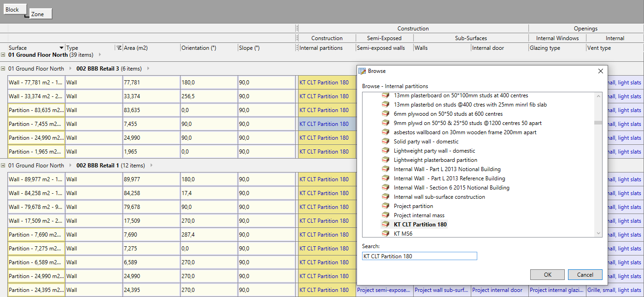Select the KT MS6 construction icon
Image resolution: width=644 pixels, height=297 pixels.
click(386, 234)
